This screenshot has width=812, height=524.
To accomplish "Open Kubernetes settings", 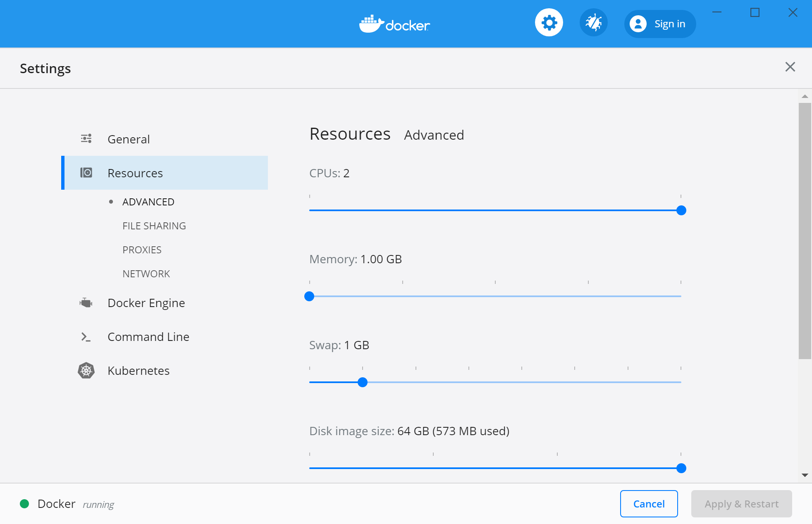I will [165, 371].
